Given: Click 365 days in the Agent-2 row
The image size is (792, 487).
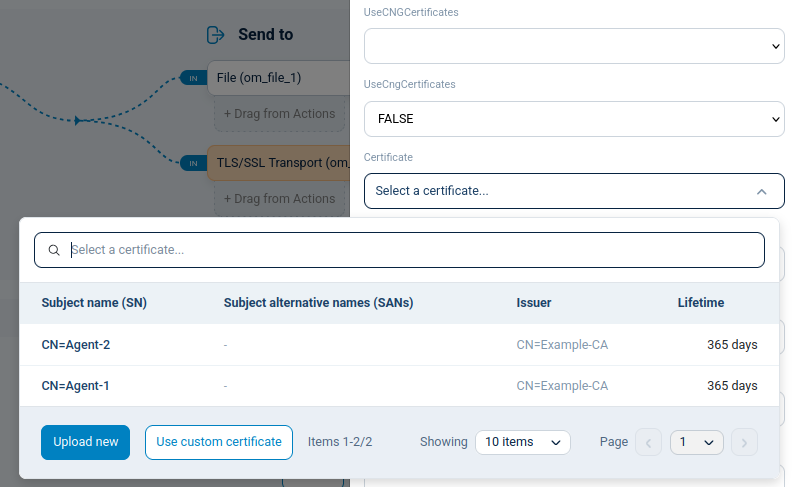Looking at the screenshot, I should [732, 345].
